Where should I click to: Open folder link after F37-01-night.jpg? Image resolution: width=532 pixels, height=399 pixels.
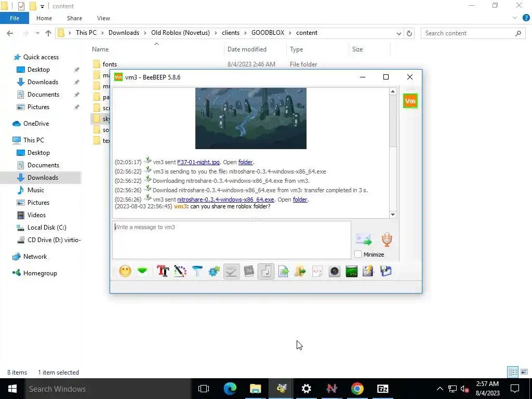[x=245, y=162]
